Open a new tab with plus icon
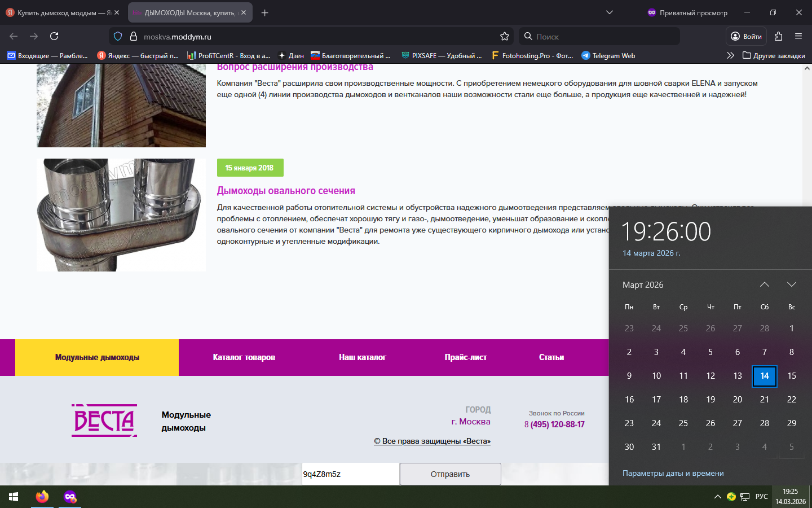This screenshot has width=812, height=508. [264, 12]
